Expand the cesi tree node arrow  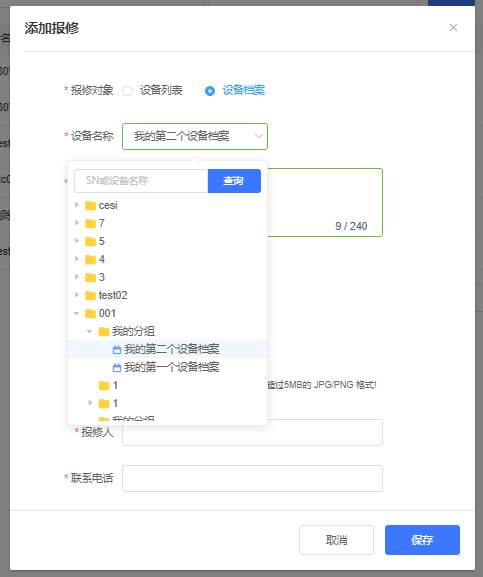77,205
